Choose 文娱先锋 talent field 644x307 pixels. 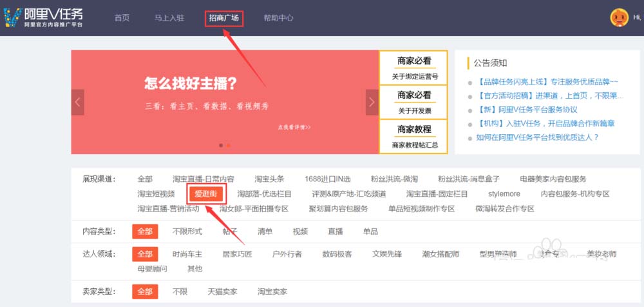pos(387,254)
